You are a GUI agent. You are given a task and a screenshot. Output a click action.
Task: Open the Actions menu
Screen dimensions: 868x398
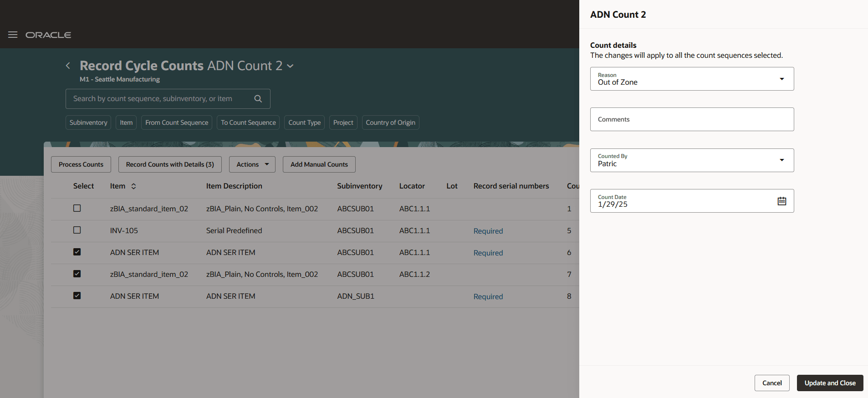(252, 164)
